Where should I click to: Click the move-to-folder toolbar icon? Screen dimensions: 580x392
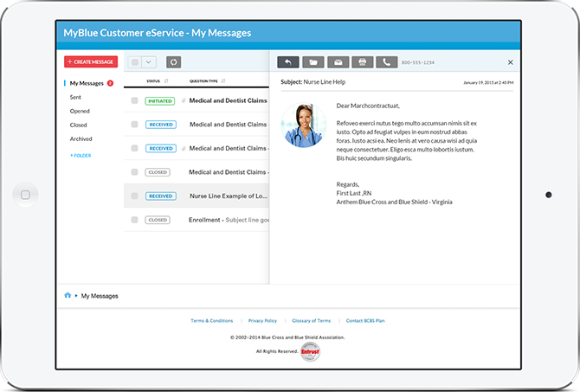pyautogui.click(x=313, y=62)
